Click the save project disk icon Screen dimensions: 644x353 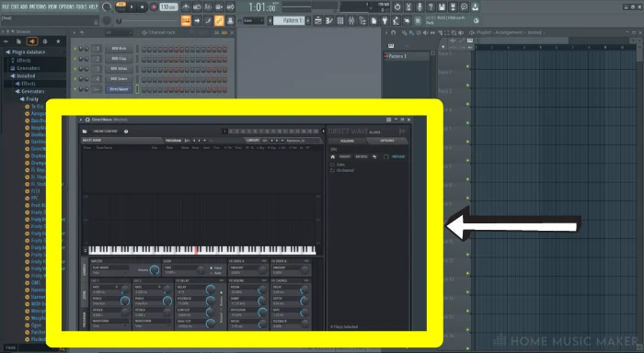pos(442,7)
